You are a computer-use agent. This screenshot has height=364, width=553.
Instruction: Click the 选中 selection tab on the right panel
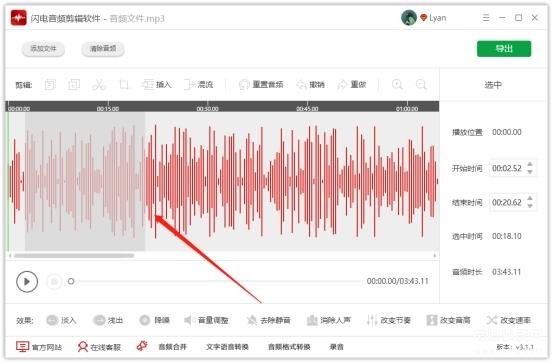(x=493, y=85)
